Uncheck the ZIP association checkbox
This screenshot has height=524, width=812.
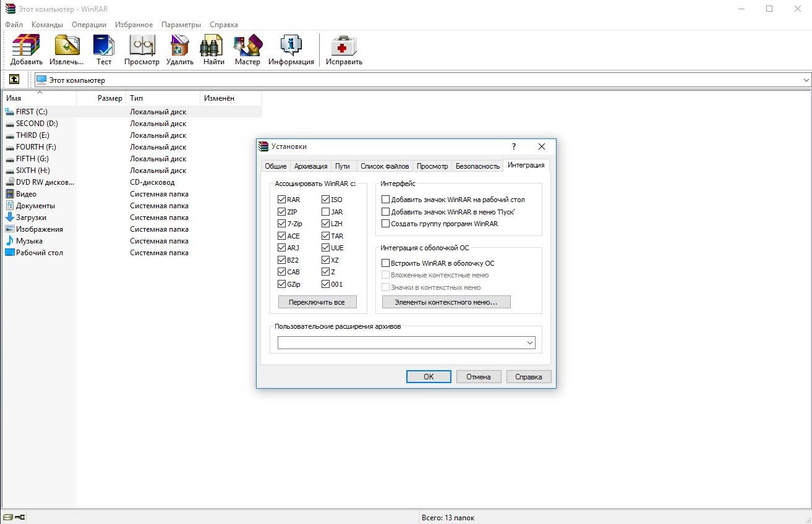(281, 212)
